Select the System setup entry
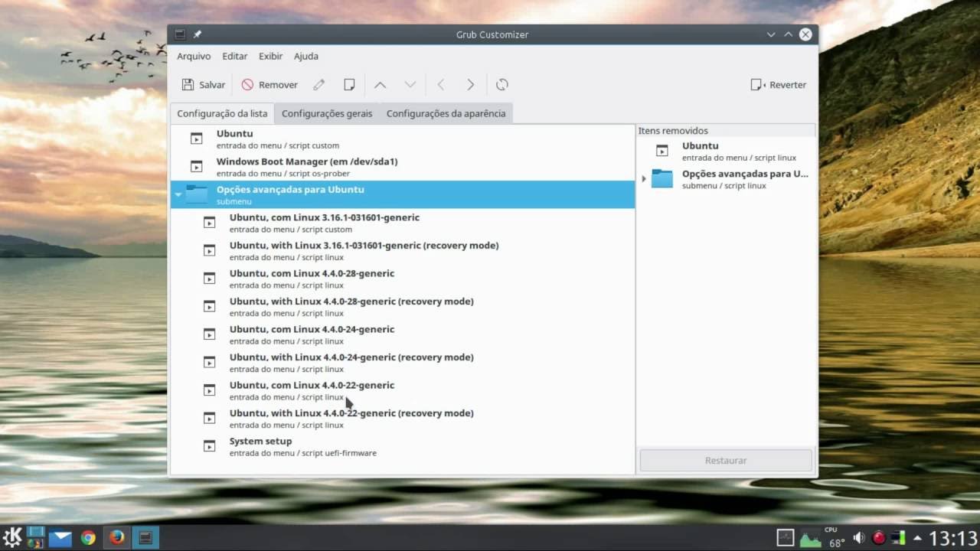 pyautogui.click(x=403, y=446)
